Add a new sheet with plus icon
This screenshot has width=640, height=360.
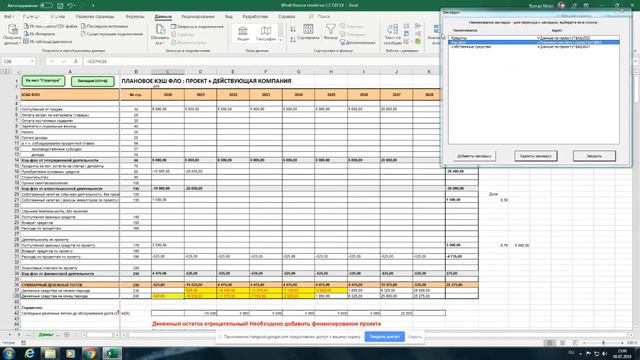pos(67,335)
